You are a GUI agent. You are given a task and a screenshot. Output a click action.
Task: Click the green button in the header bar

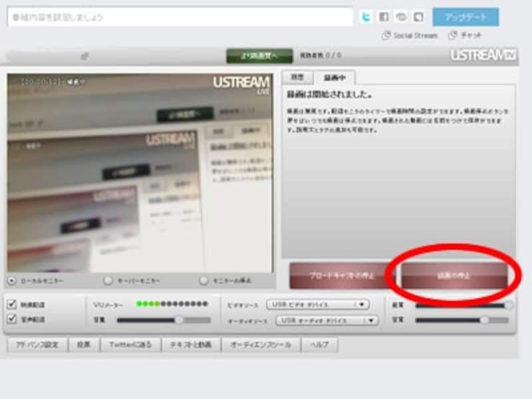pos(259,56)
